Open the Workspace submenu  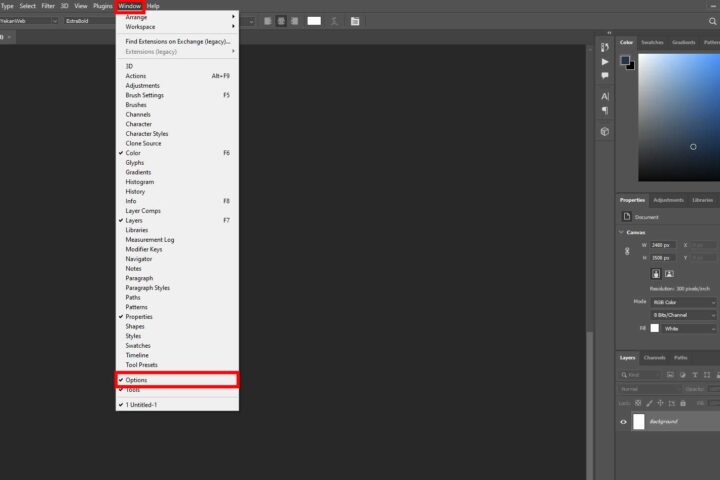177,27
